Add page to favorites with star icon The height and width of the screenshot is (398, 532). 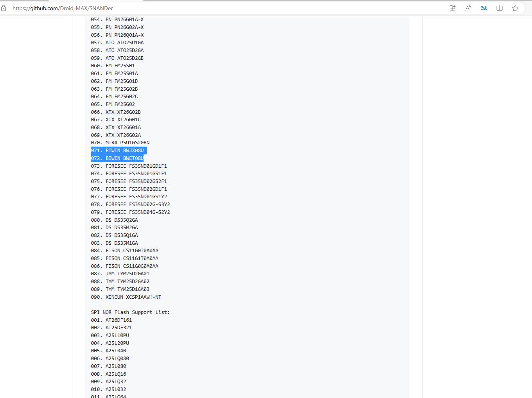[515, 8]
